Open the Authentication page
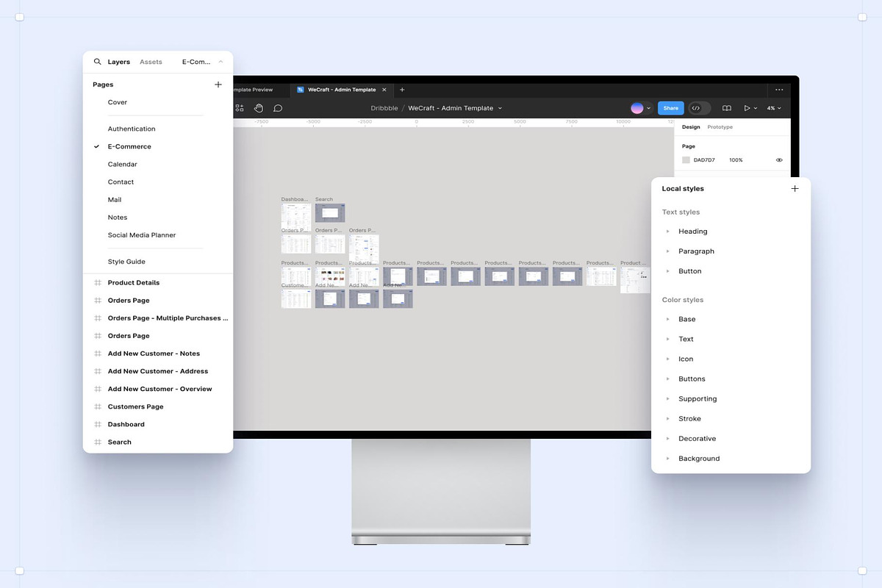 coord(132,129)
